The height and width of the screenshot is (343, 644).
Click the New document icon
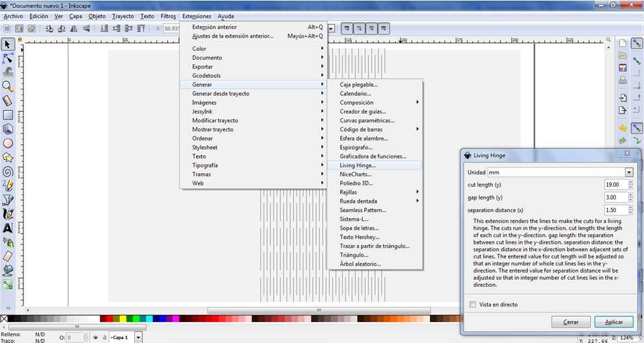point(623,44)
